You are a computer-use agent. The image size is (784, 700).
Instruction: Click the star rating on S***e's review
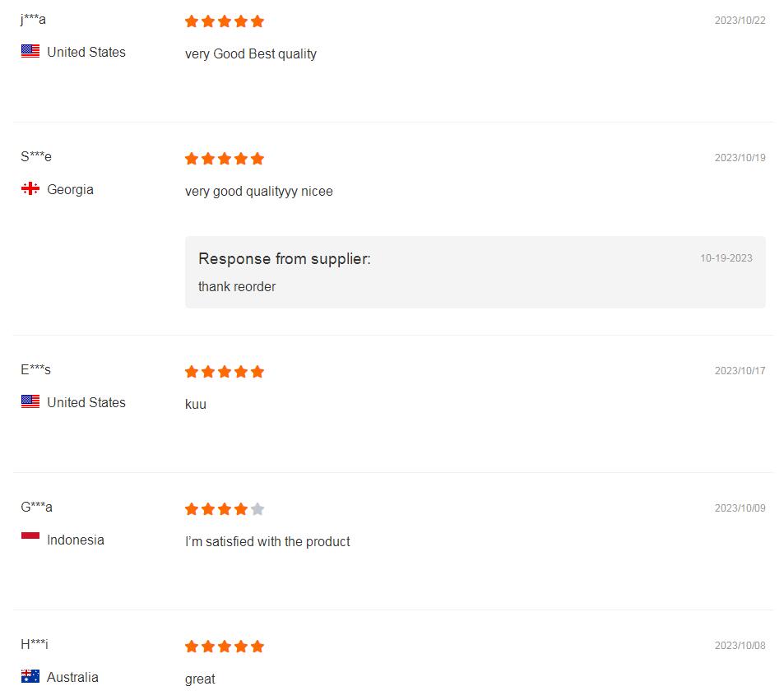coord(225,159)
